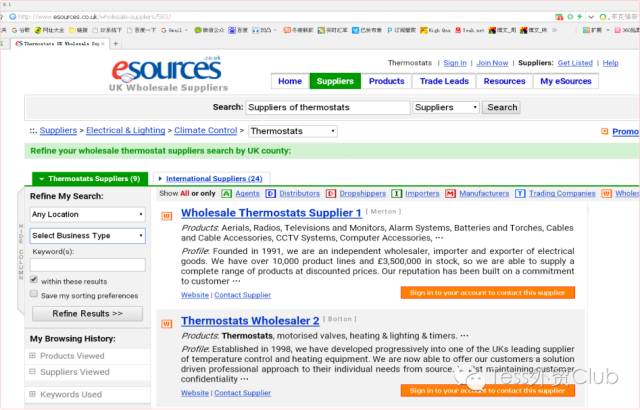Image resolution: width=640 pixels, height=410 pixels.
Task: Click the 'All' show filter
Action: click(185, 193)
